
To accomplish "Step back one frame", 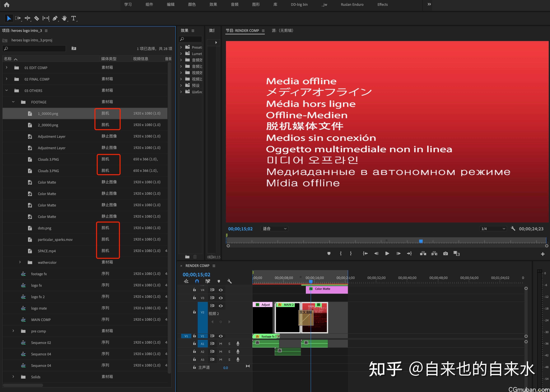I will click(x=376, y=253).
